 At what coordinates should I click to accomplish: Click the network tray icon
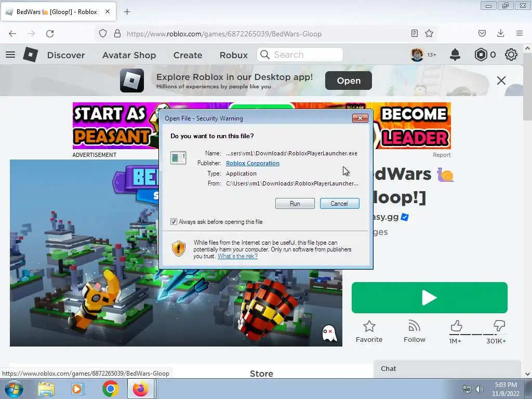tap(467, 389)
